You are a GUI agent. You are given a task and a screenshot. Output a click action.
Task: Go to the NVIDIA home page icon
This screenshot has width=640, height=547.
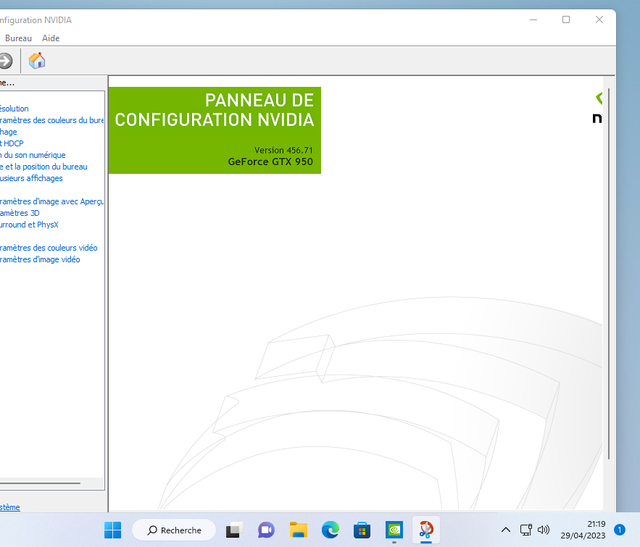(x=37, y=61)
